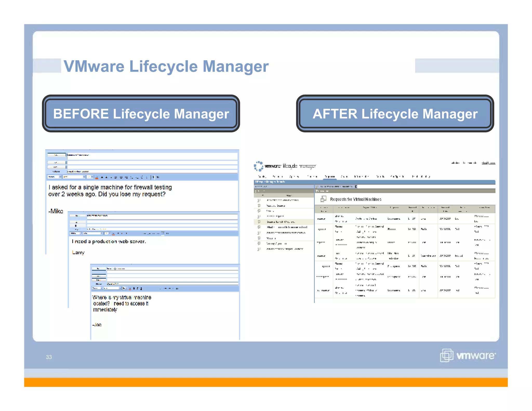Viewport: 532px width, 411px height.
Task: Click the Cc button in Joe's email
Action: click(x=99, y=276)
